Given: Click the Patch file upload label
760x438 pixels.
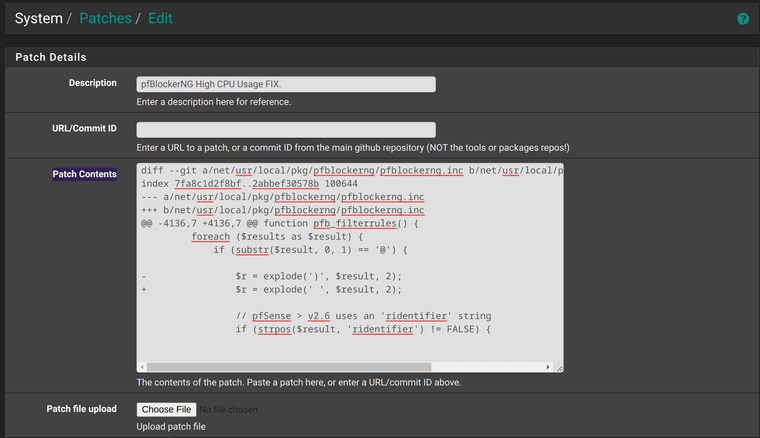Looking at the screenshot, I should click(x=81, y=409).
